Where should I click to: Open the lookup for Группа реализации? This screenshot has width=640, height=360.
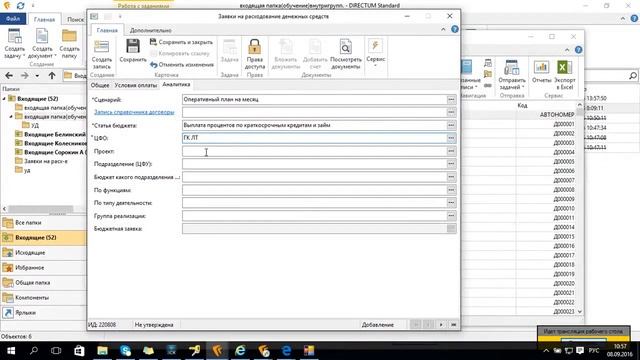coord(451,216)
